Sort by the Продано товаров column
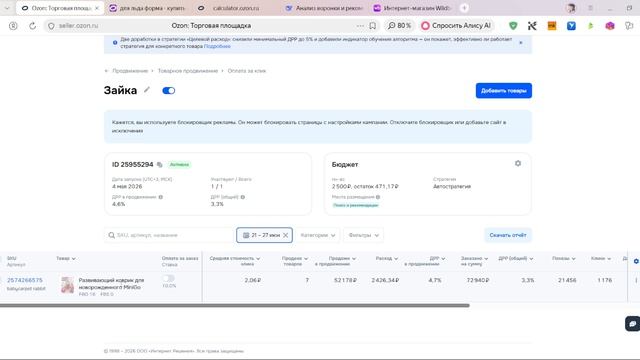 pyautogui.click(x=295, y=261)
